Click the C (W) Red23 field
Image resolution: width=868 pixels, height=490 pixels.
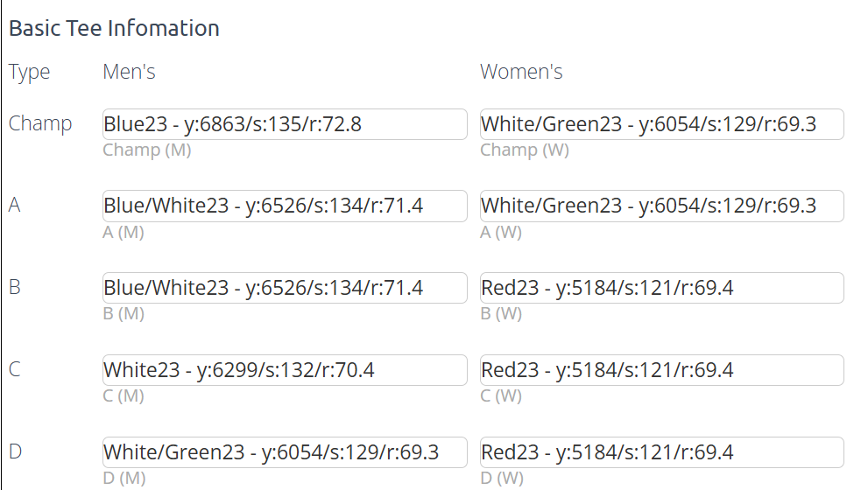661,370
